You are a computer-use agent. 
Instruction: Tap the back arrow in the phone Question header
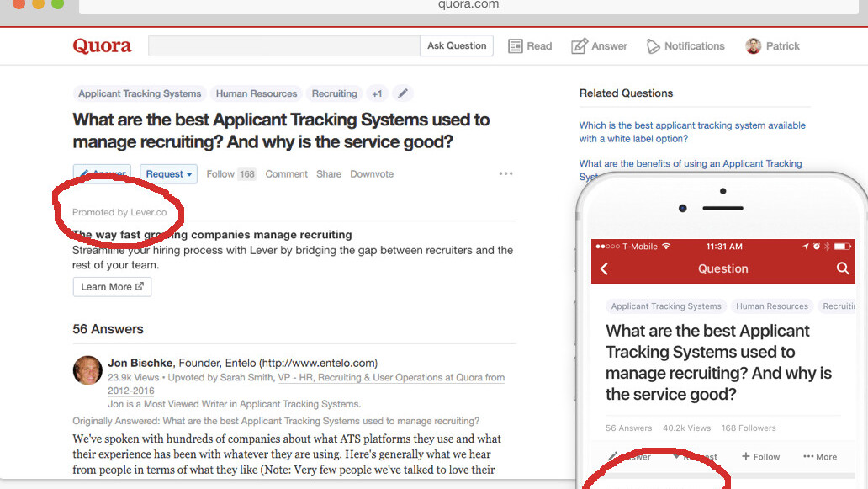click(605, 268)
